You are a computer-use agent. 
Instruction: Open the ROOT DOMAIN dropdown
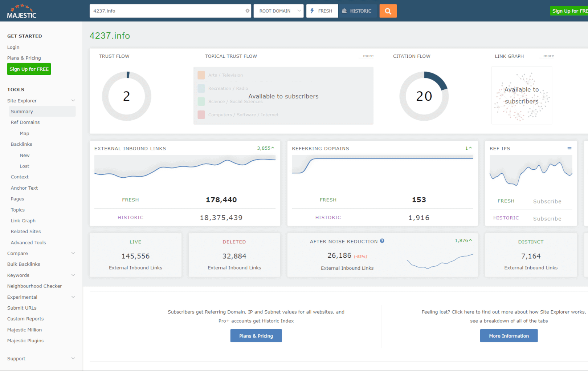[278, 11]
